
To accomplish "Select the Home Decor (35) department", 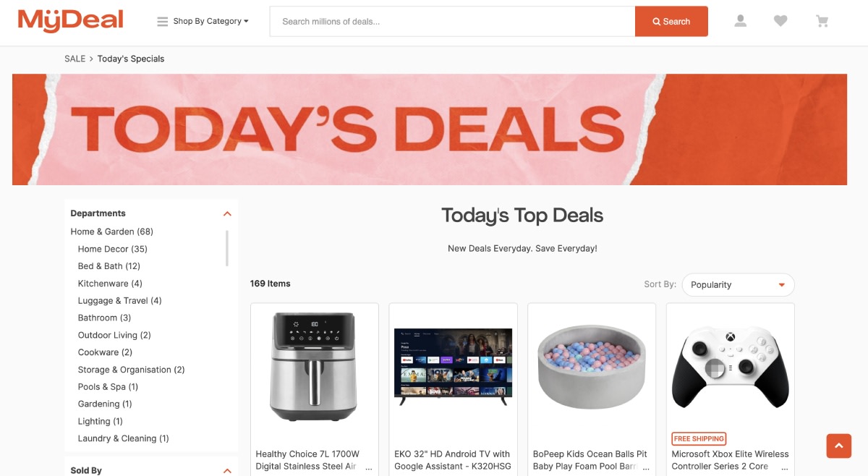I will (113, 249).
